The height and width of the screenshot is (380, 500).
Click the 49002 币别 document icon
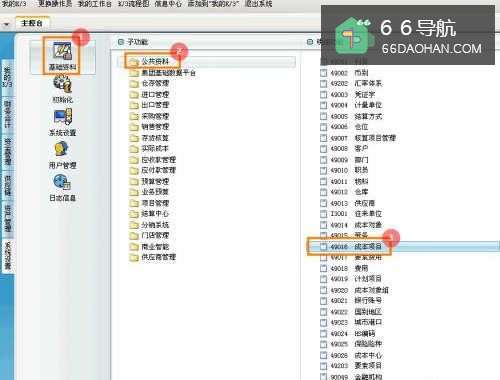pos(323,73)
